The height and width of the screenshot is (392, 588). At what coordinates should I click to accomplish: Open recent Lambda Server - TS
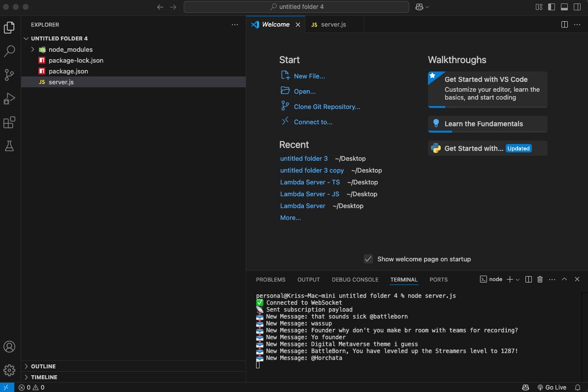[x=310, y=182]
